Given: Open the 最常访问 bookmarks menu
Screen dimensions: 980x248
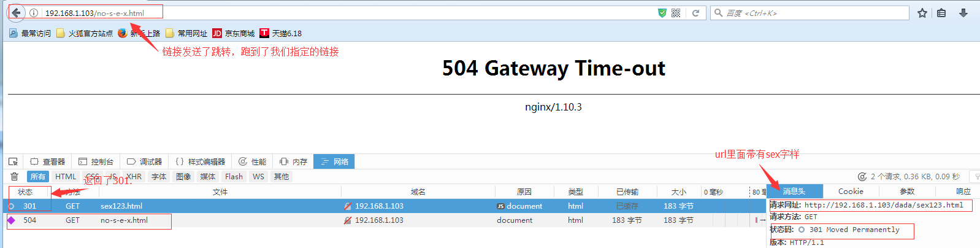Looking at the screenshot, I should (x=30, y=33).
